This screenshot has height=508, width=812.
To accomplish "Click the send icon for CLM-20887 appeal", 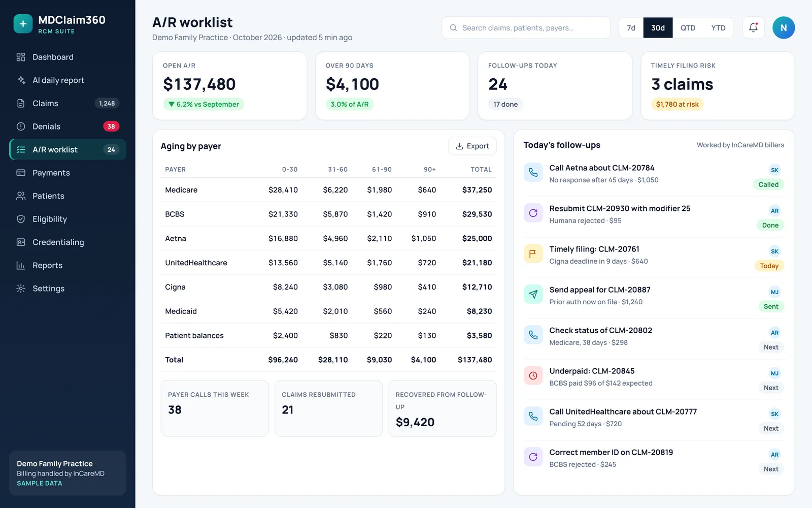I will 533,295.
